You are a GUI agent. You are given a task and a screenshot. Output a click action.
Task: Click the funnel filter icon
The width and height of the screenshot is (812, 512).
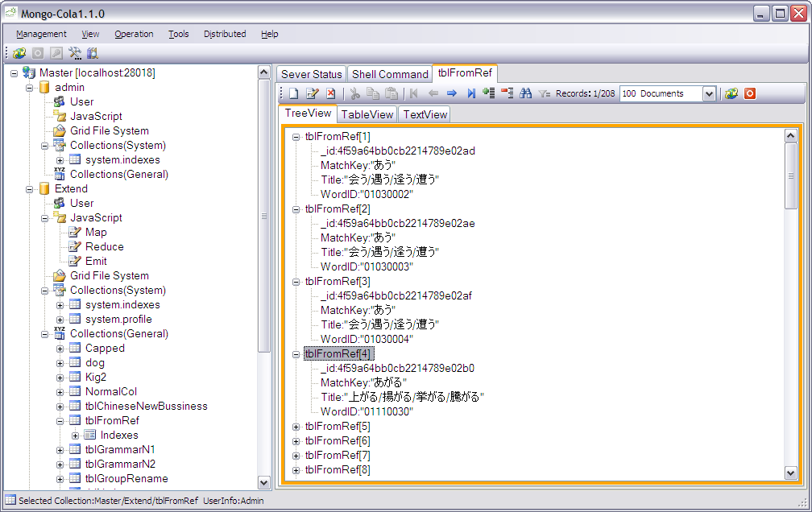pos(544,93)
